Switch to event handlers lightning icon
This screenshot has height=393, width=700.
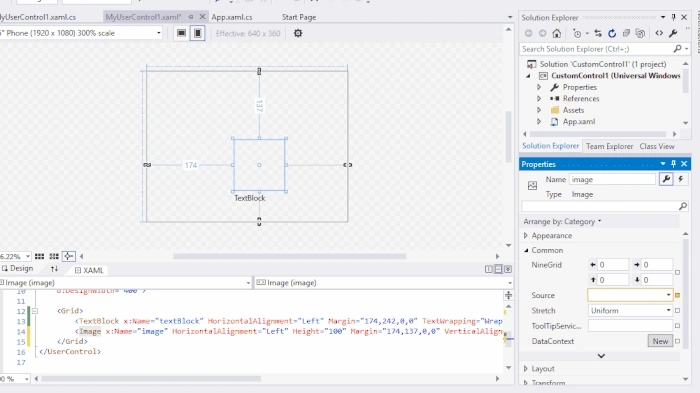tap(681, 179)
